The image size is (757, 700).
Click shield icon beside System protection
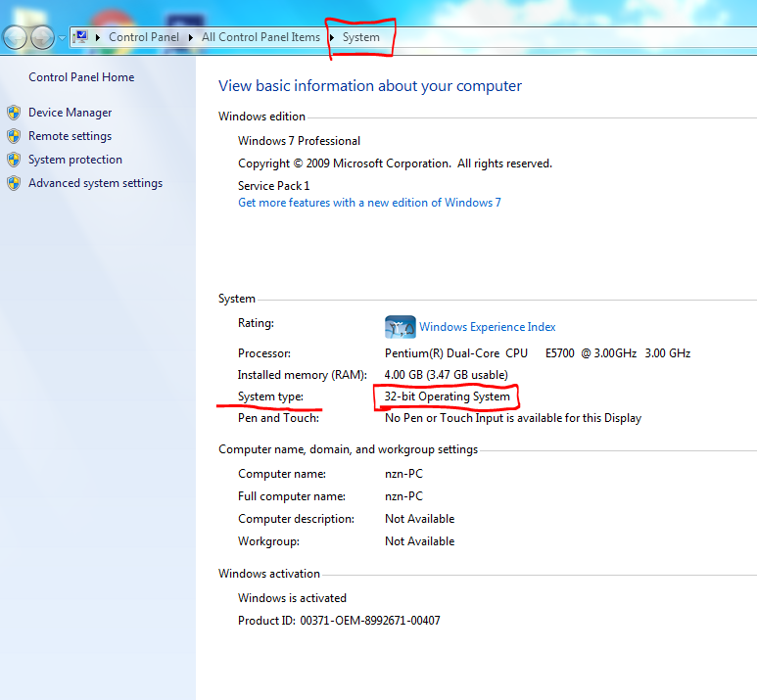pyautogui.click(x=14, y=160)
